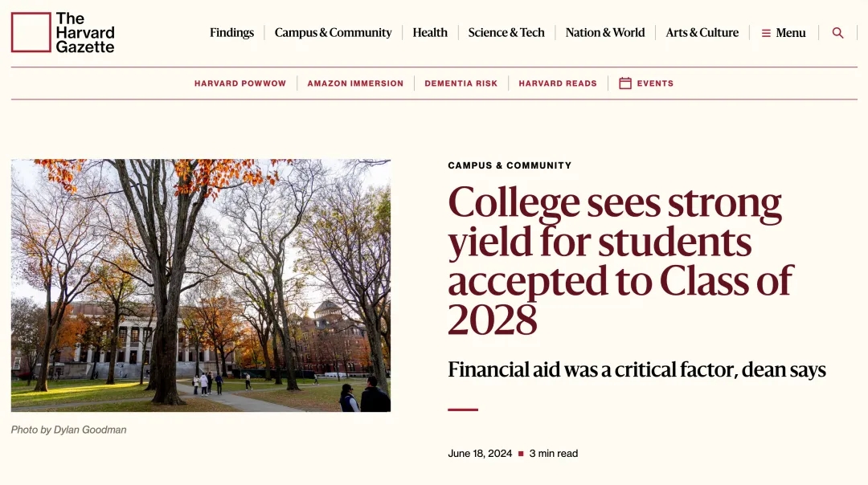
Task: Open Science & Tech section
Action: click(506, 33)
